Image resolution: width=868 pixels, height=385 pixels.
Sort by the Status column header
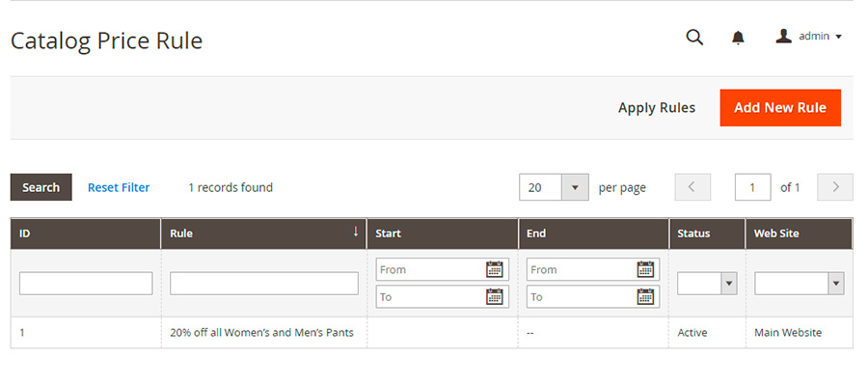(x=708, y=234)
